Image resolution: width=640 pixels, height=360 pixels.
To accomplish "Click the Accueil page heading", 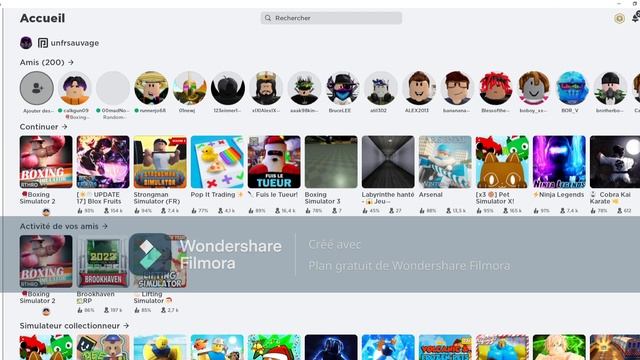I will 42,18.
